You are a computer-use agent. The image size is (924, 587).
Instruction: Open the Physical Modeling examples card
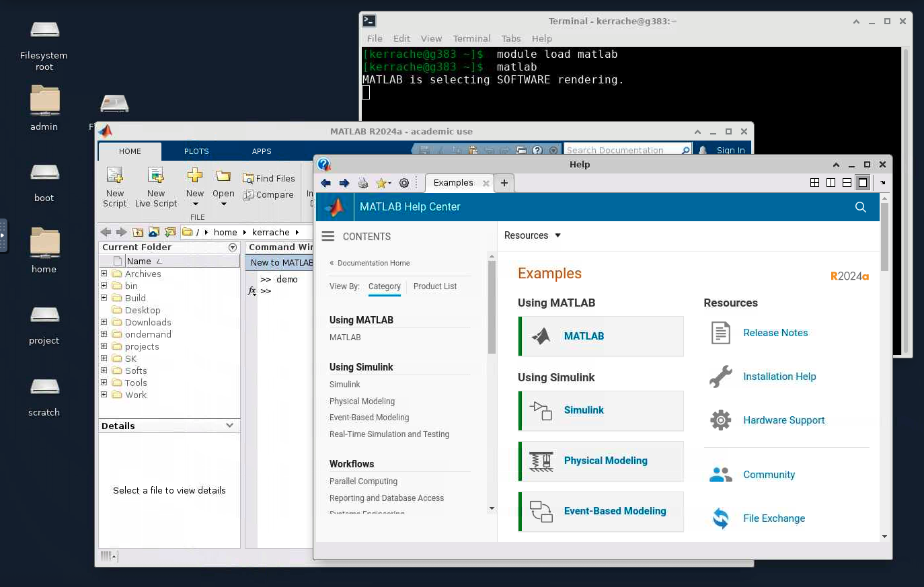[601, 461]
